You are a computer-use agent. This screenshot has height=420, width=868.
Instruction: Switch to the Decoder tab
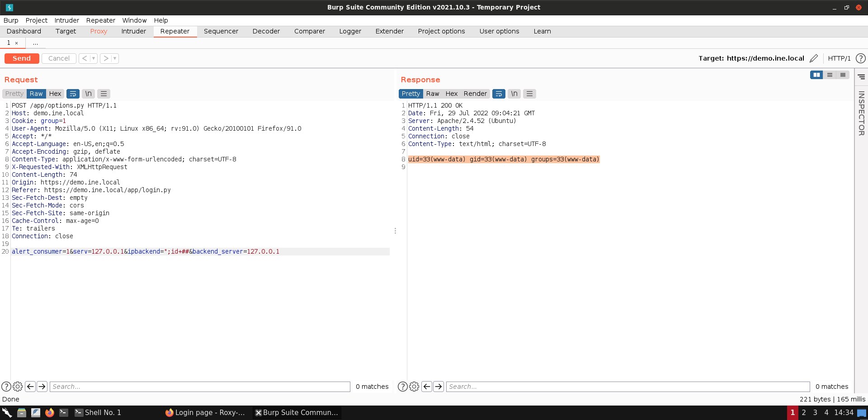coord(266,31)
